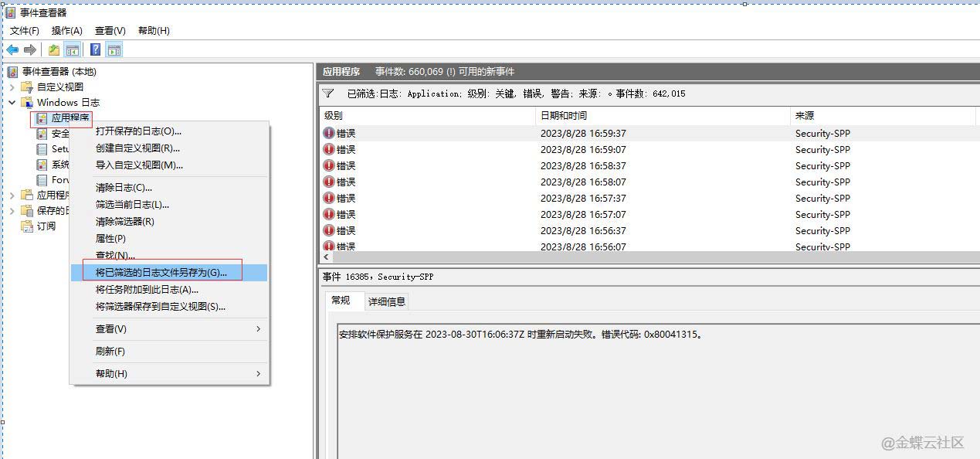This screenshot has width=980, height=459.
Task: Switch to the 常规 tab
Action: click(341, 301)
